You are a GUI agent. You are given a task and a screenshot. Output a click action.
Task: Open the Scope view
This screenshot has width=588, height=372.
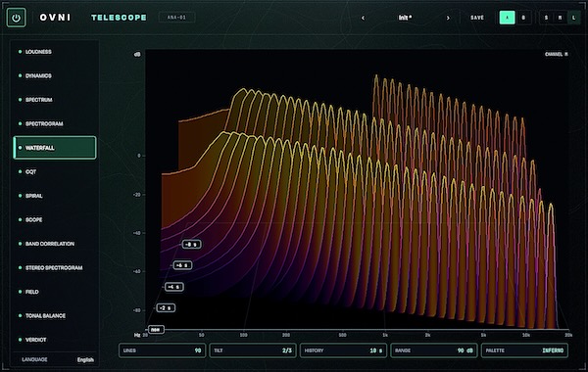pos(55,219)
